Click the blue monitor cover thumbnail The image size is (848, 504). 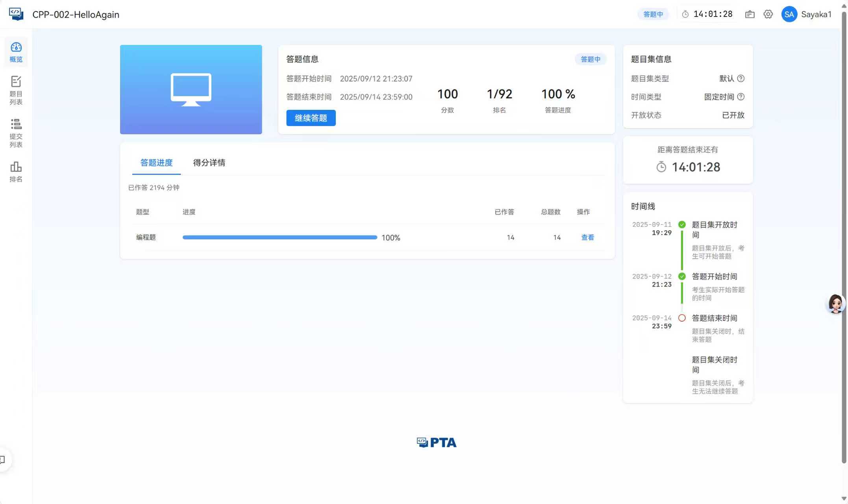point(191,89)
